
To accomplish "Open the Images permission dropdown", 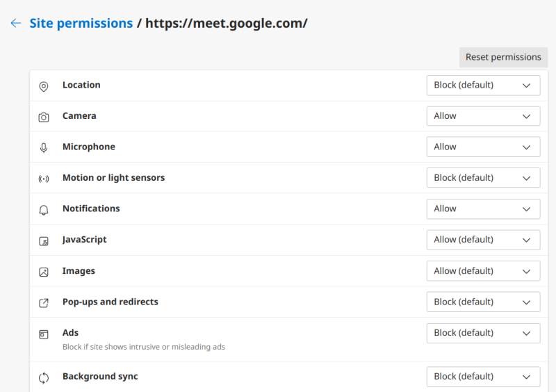I will click(x=483, y=271).
